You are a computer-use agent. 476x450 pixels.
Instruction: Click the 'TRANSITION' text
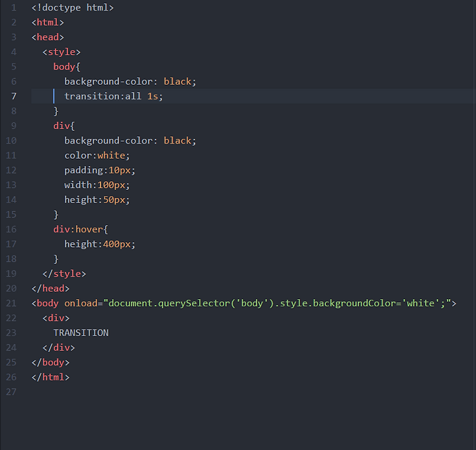81,333
